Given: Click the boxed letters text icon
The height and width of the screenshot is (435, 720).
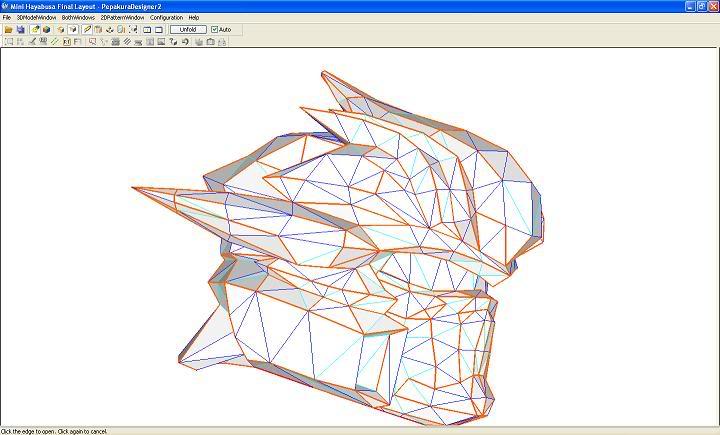Looking at the screenshot, I should tap(67, 42).
